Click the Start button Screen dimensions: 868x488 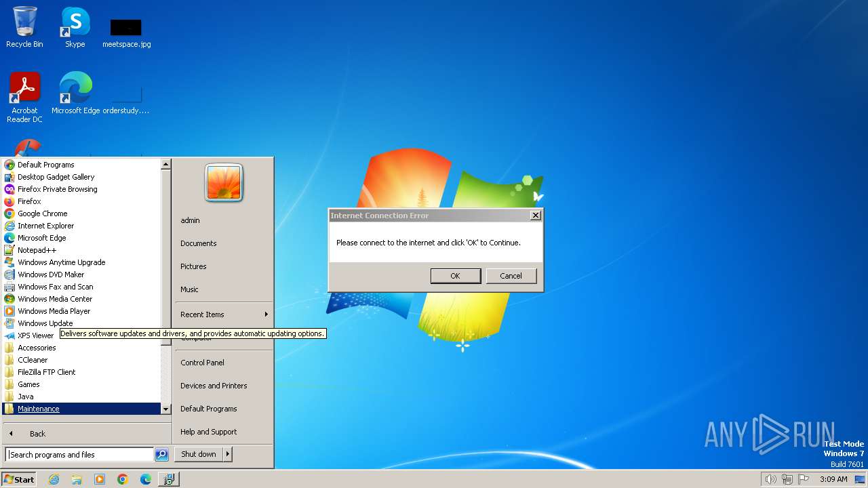(19, 479)
